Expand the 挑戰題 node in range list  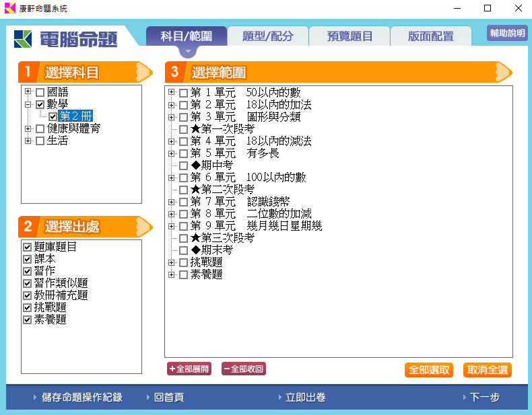[172, 262]
